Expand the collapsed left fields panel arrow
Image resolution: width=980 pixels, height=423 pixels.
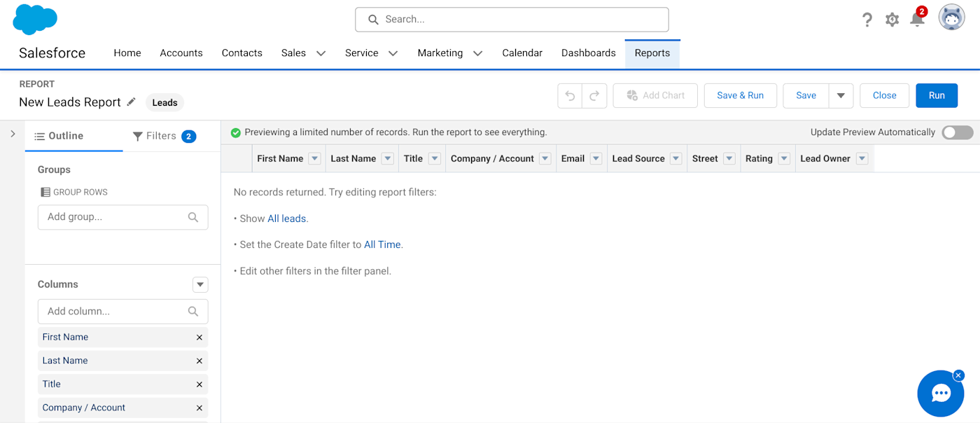pos(13,133)
